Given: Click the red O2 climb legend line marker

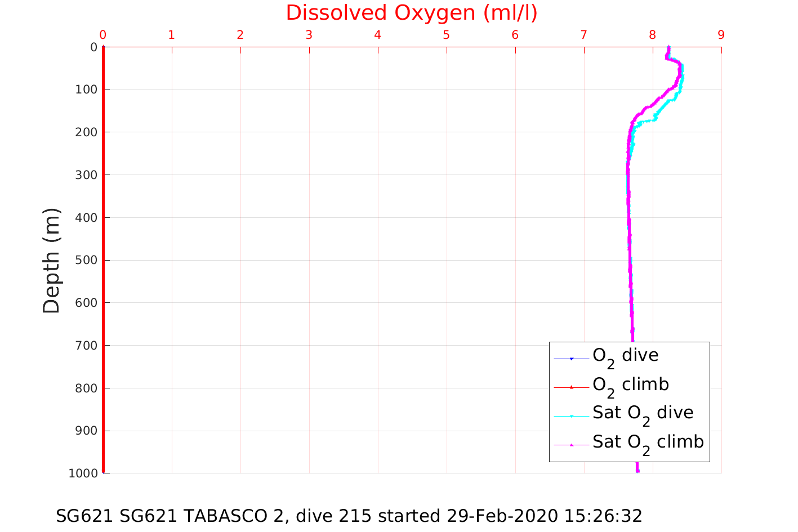Looking at the screenshot, I should point(571,387).
